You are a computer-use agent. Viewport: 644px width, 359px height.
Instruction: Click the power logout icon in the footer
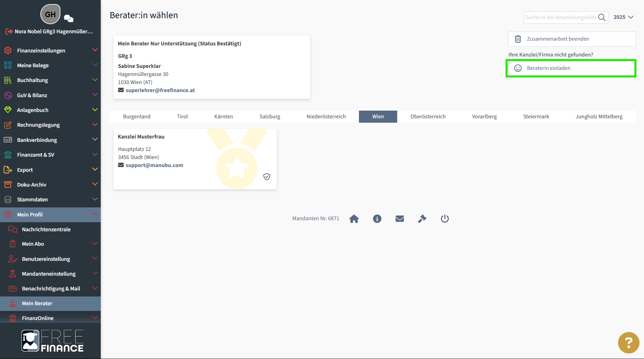[445, 219]
